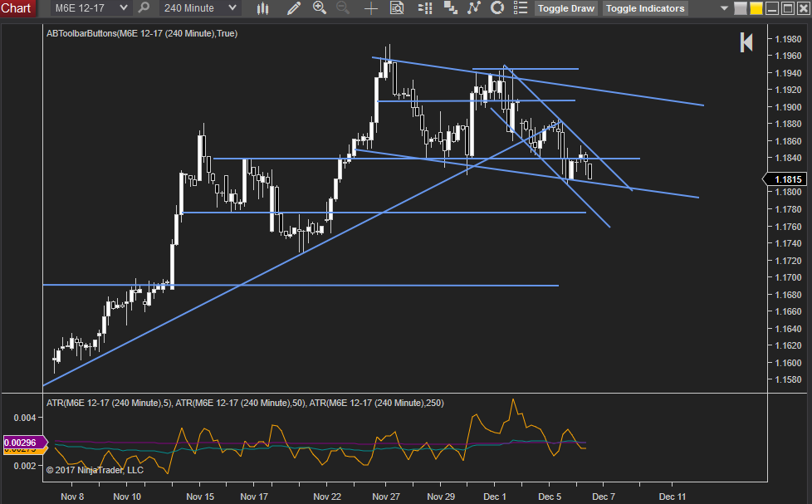The image size is (812, 504).
Task: Open the strategies circular arrow icon
Action: tap(497, 7)
